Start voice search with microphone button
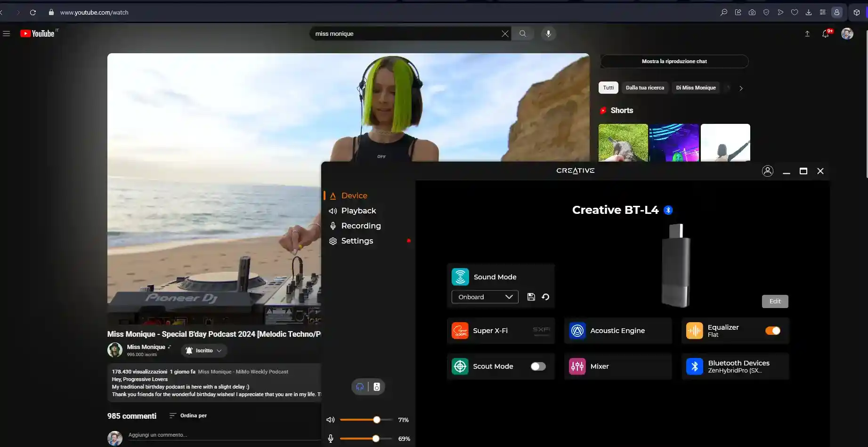 [x=548, y=33]
